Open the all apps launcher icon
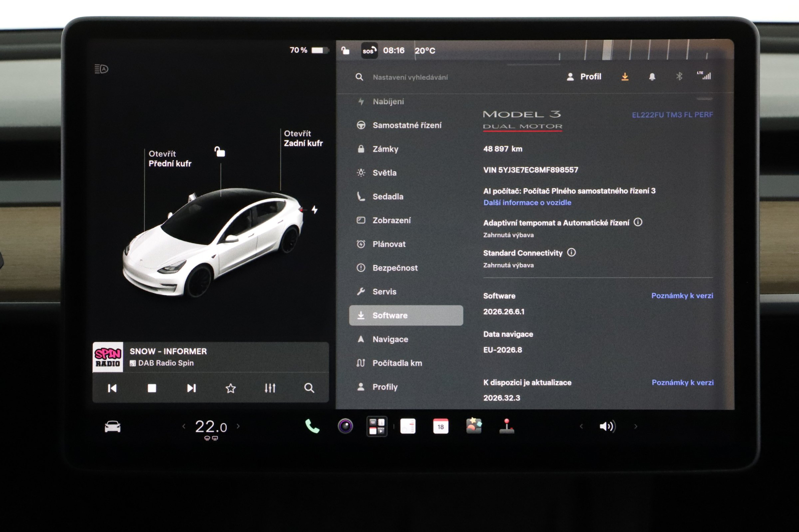 (x=377, y=427)
